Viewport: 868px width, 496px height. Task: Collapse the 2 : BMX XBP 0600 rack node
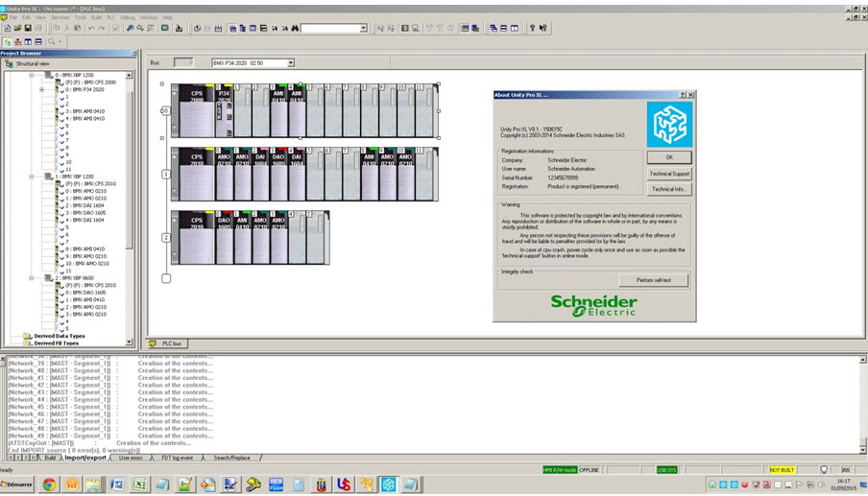tap(32, 278)
